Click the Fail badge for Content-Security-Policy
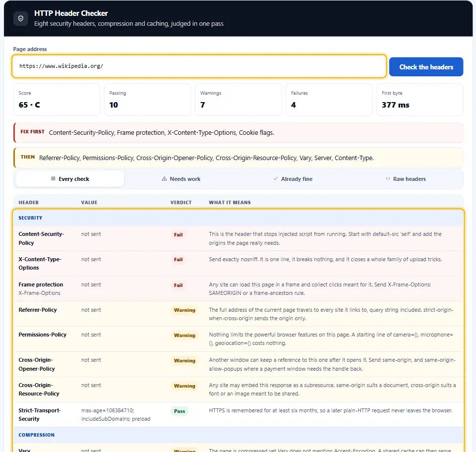 pyautogui.click(x=178, y=234)
